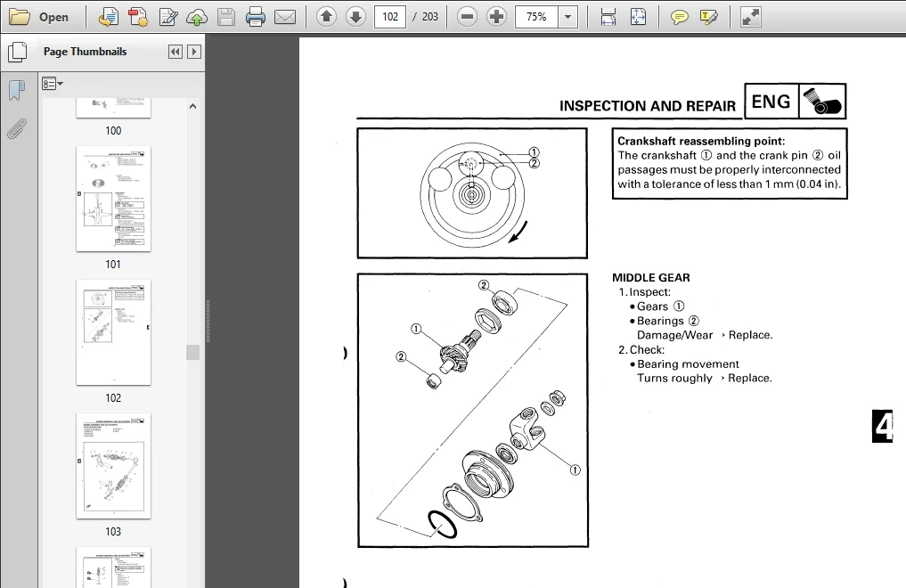Collapse the thumbnails panel double-arrow button

(x=175, y=52)
